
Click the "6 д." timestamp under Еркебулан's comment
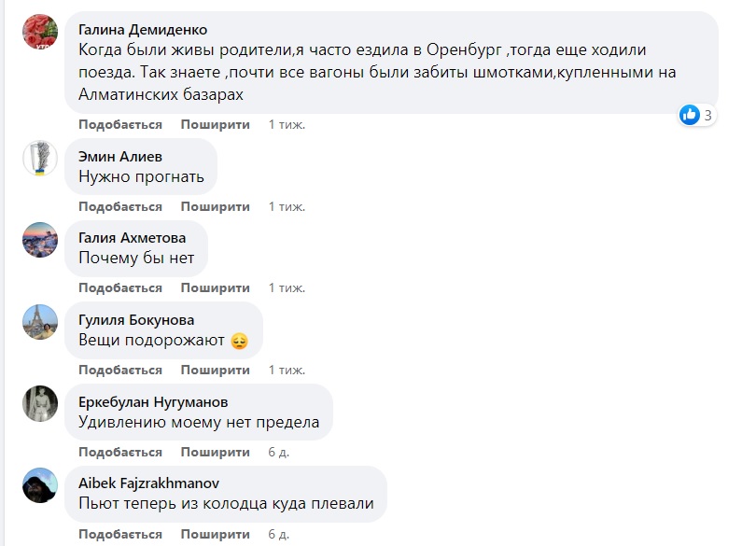[278, 452]
